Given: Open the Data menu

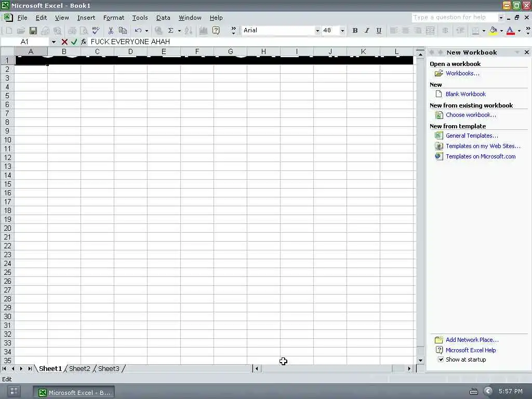Looking at the screenshot, I should [x=163, y=18].
